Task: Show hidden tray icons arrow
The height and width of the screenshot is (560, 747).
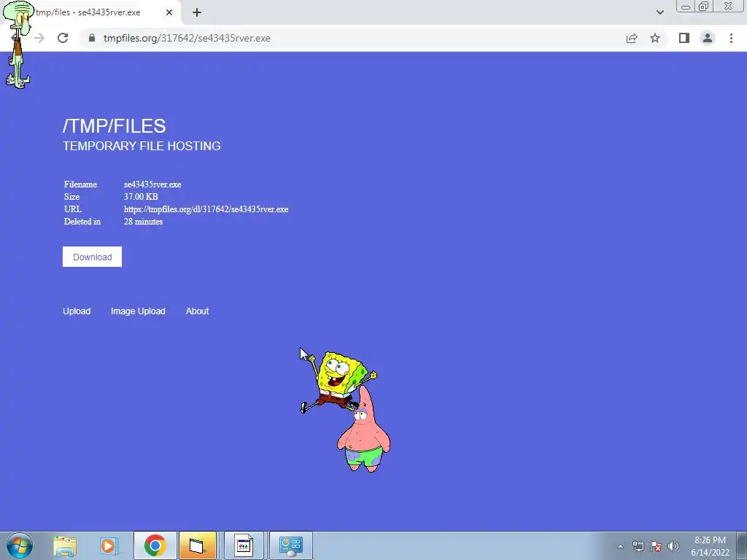Action: (x=620, y=546)
